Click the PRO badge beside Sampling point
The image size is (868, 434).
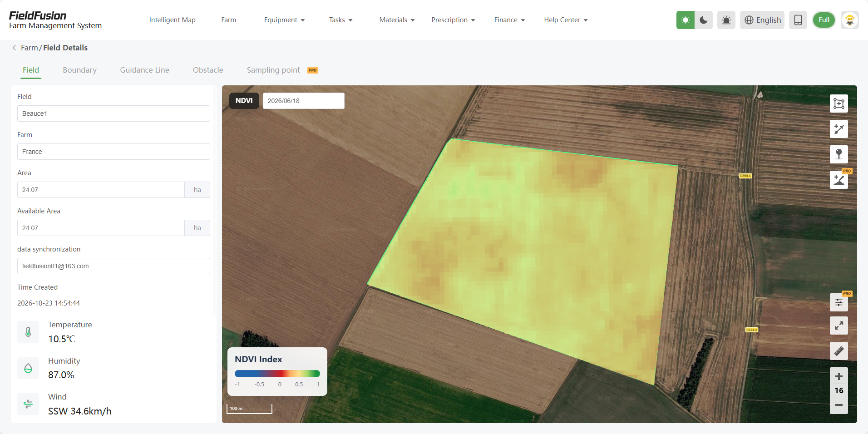(x=313, y=70)
